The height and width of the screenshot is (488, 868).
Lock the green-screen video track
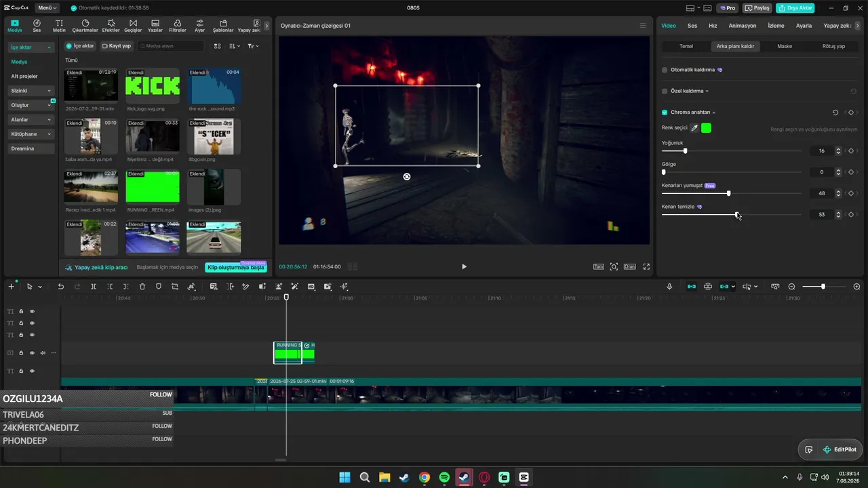[21, 353]
